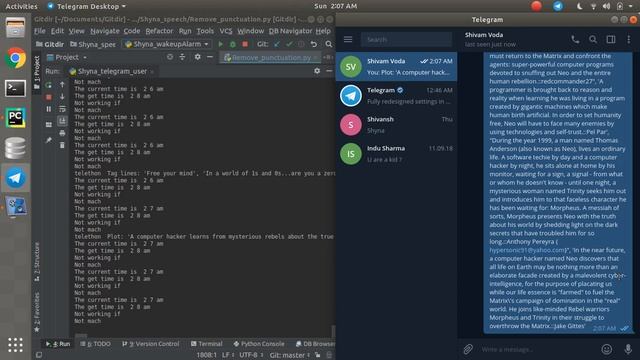The width and height of the screenshot is (640, 360).
Task: Pin the Run tab
Action: coord(49,140)
